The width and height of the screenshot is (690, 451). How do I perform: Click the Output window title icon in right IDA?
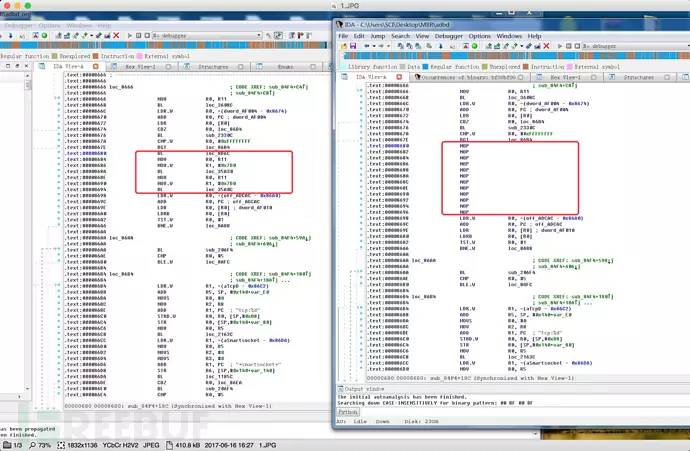[341, 389]
